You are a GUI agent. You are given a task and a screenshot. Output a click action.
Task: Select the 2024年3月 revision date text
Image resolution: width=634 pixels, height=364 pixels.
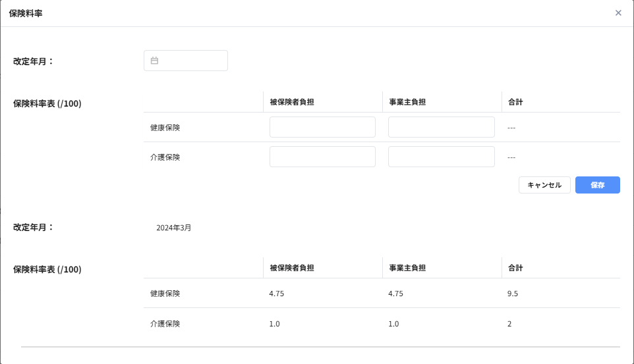pos(174,228)
